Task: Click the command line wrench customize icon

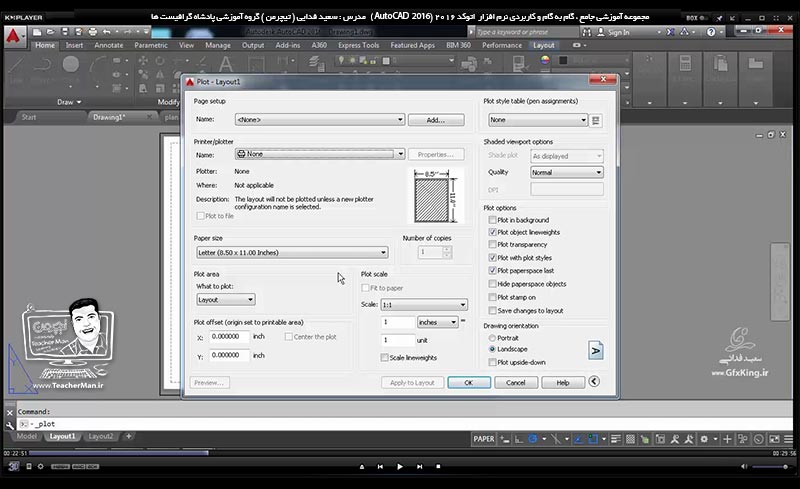Action: pyautogui.click(x=10, y=424)
